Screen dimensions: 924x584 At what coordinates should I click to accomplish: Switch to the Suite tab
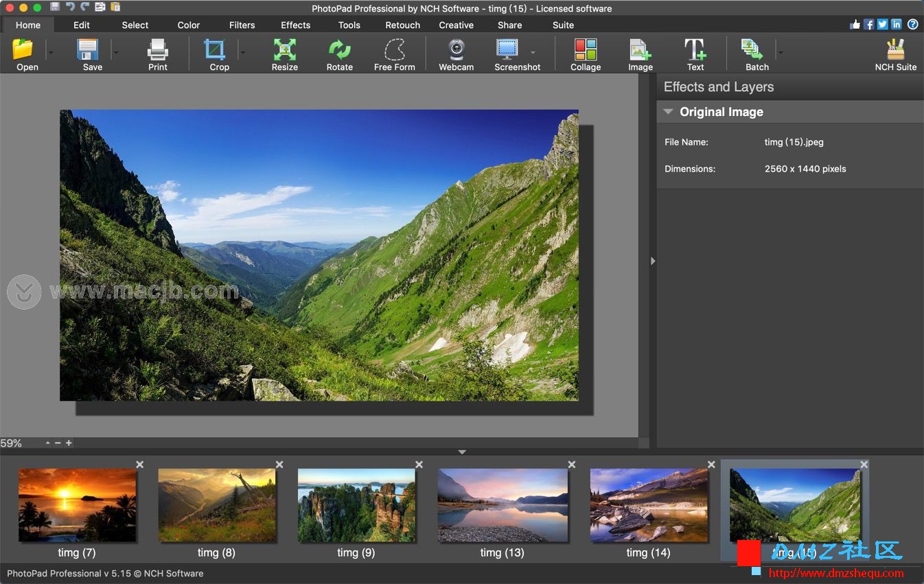coord(564,25)
